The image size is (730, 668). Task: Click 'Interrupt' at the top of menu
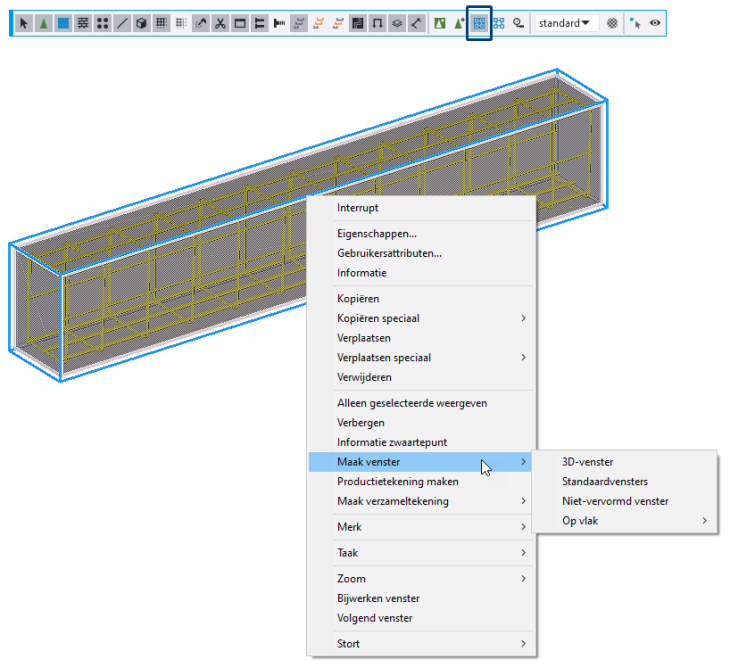(358, 208)
